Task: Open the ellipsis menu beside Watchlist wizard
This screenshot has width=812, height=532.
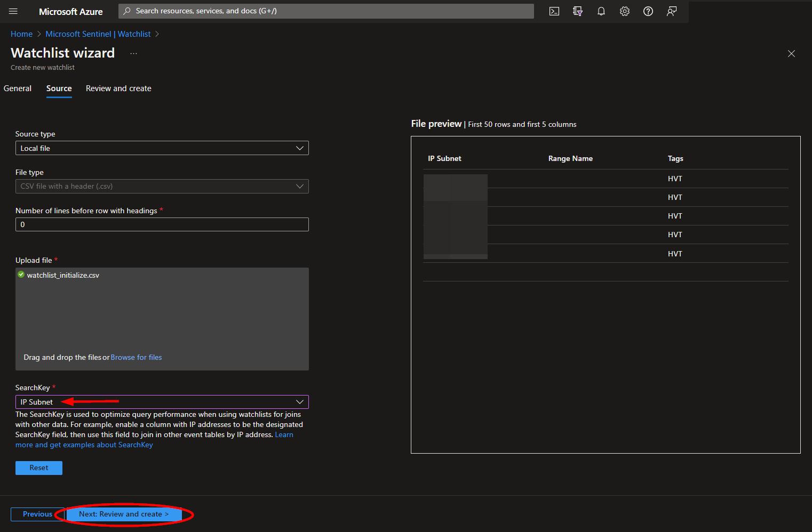Action: (x=133, y=53)
